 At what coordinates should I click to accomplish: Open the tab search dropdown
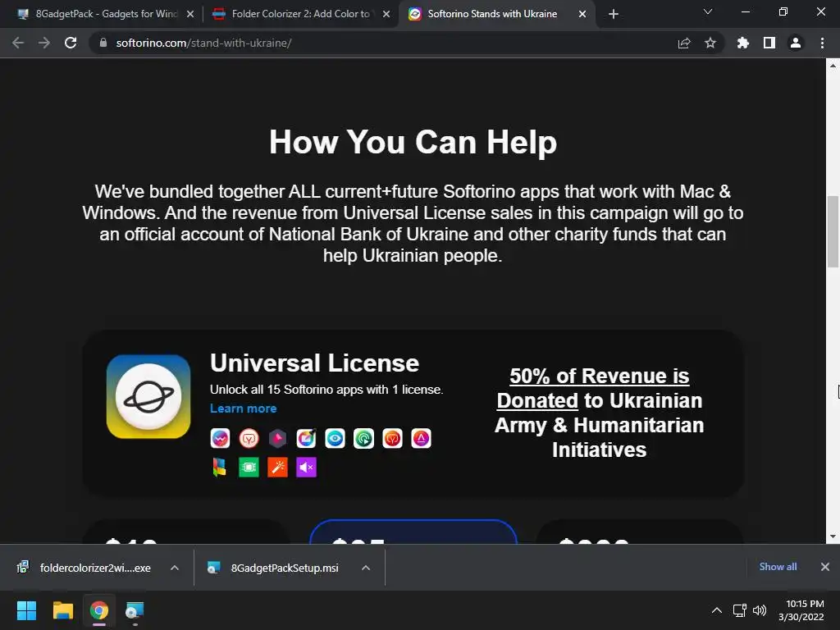click(x=708, y=11)
